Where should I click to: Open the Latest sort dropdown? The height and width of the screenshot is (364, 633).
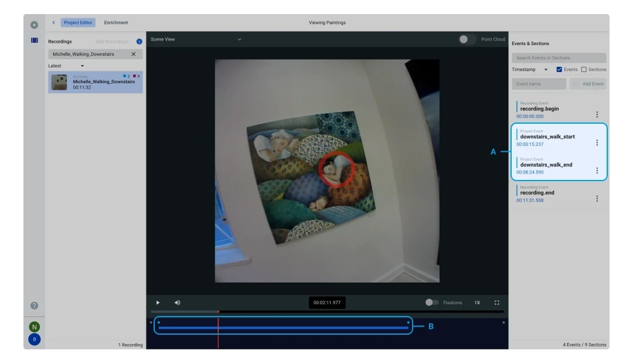pos(66,66)
